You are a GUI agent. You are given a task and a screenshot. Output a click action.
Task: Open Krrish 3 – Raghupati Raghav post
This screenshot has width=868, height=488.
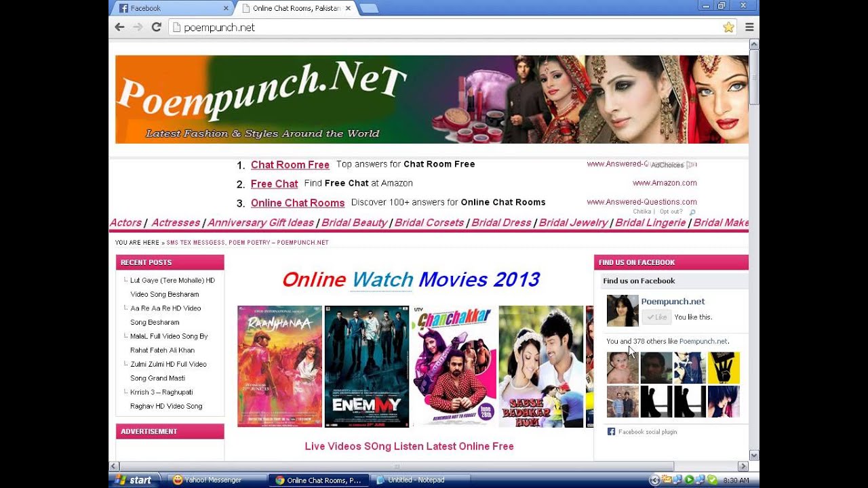click(x=166, y=399)
